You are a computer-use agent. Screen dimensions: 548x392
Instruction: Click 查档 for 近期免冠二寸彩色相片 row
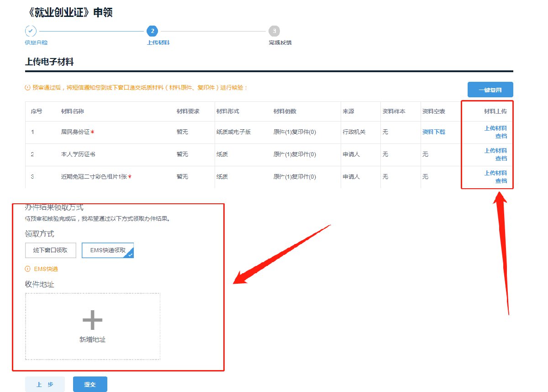[x=501, y=181]
